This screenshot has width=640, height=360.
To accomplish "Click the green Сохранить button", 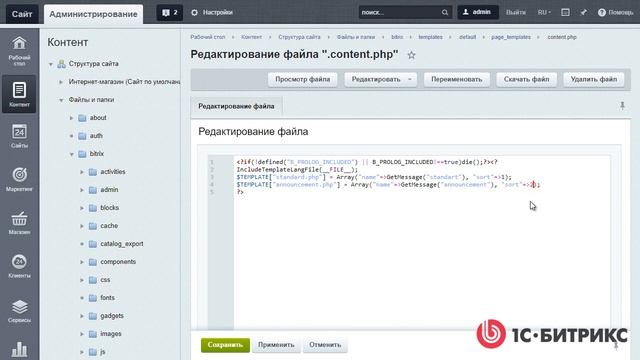I will (225, 345).
